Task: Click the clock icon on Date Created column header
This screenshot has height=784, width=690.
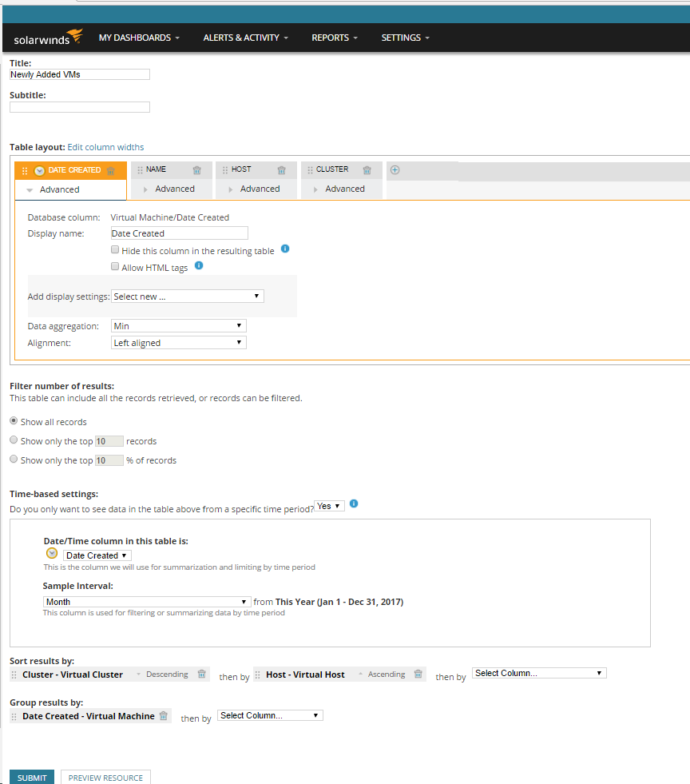Action: [39, 170]
